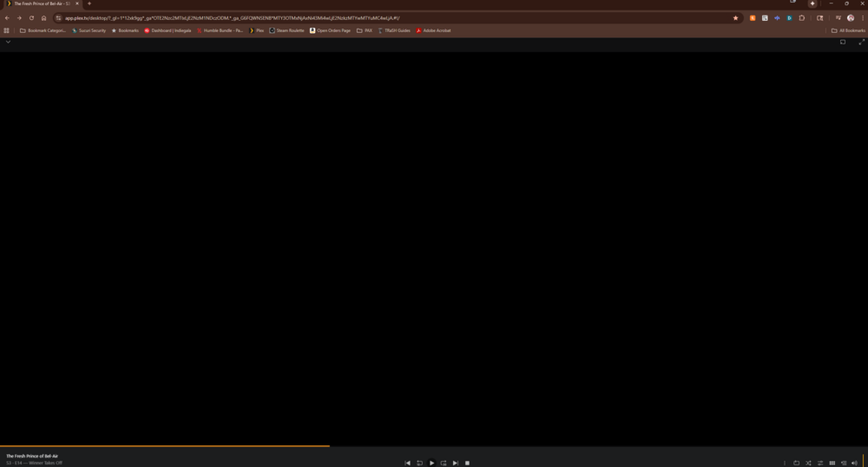Minimize player with the down chevron
The image size is (868, 467).
pyautogui.click(x=8, y=42)
